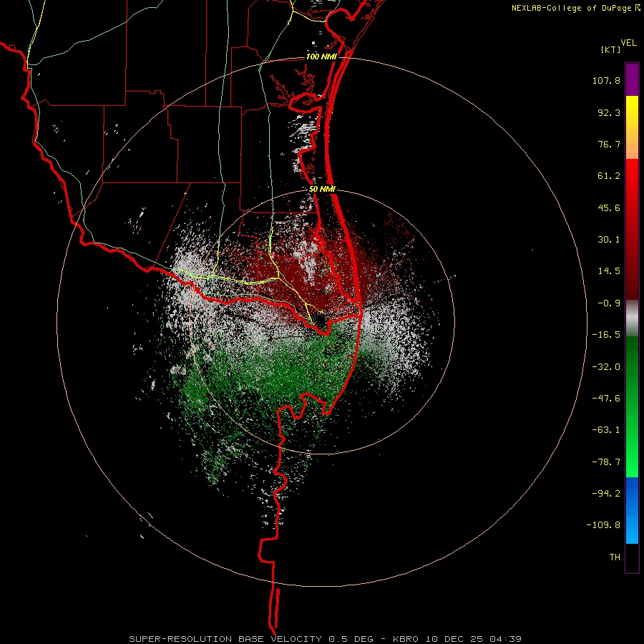This screenshot has height=644, width=644.
Task: Select the -78.7 velocity scale value
Action: tap(606, 462)
